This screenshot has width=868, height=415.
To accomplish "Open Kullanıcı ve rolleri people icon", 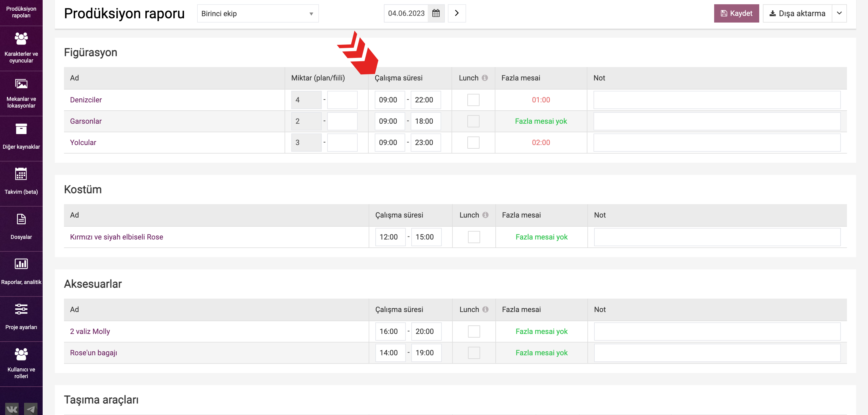I will (x=21, y=354).
